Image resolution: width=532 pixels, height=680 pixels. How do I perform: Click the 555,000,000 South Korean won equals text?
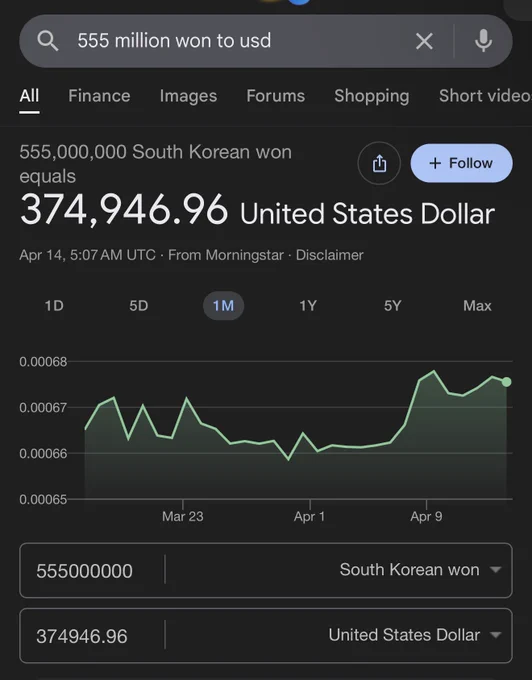155,164
